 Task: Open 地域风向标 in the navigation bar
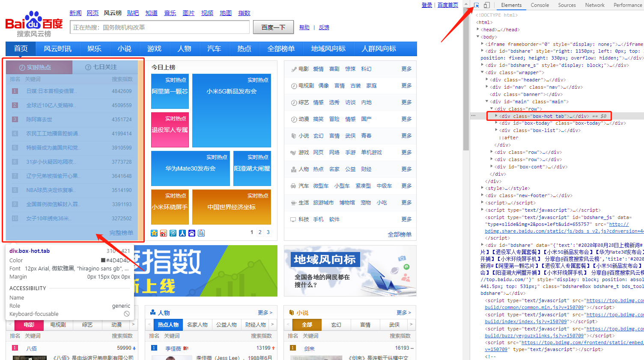pos(328,49)
